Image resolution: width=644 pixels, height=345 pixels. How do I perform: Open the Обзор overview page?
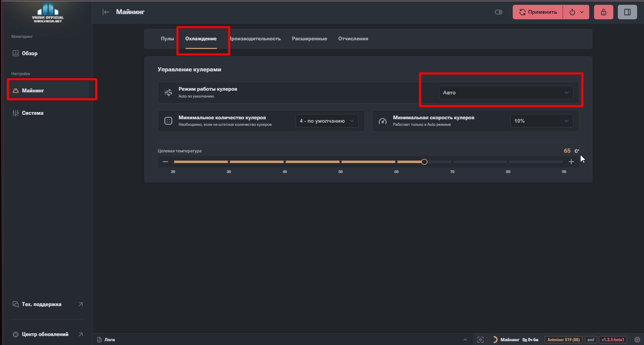pos(47,53)
